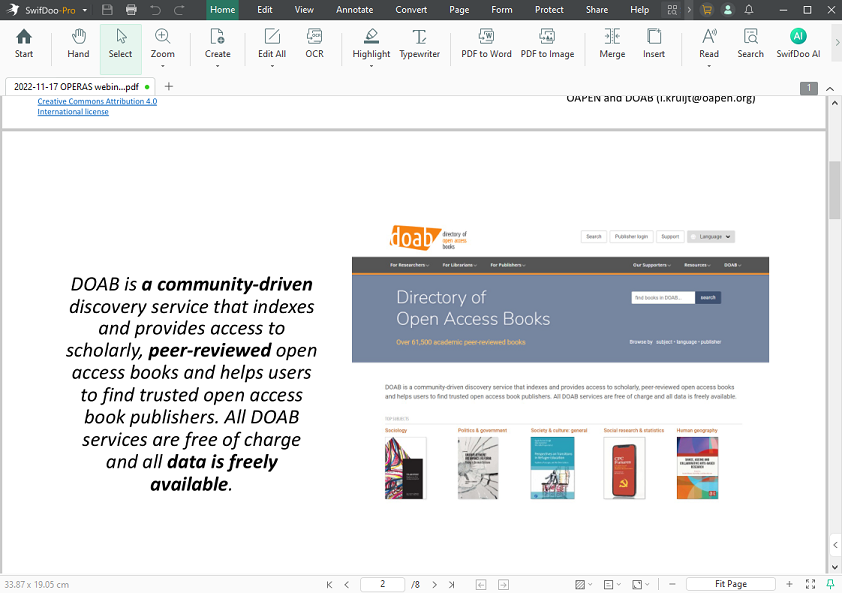The image size is (842, 593).
Task: Expand the Highlight dropdown arrow
Action: 371,66
